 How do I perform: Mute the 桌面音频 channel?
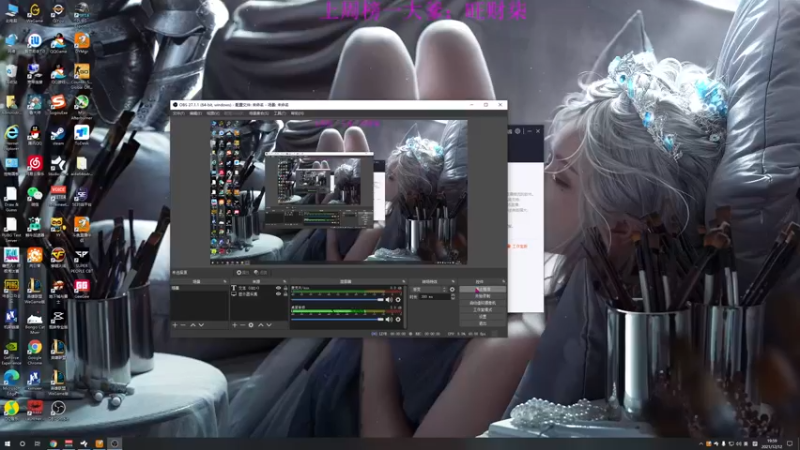point(389,320)
